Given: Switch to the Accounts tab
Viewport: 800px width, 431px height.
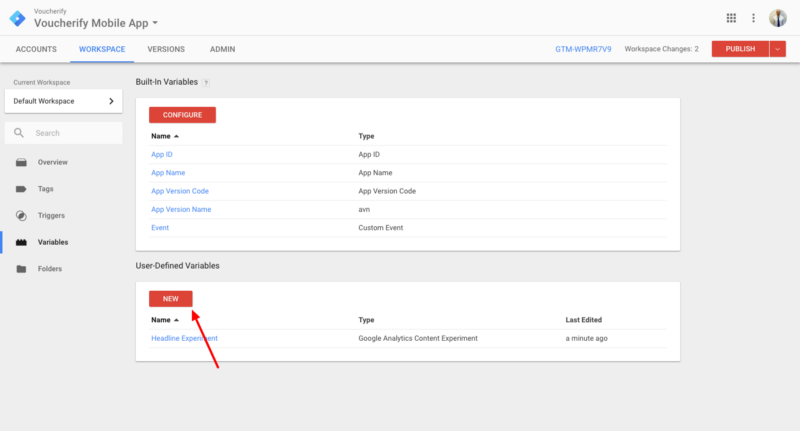Looking at the screenshot, I should 36,49.
